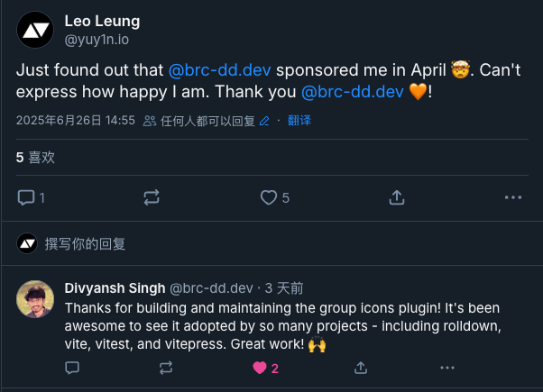Click the people icon beside reply settings
The image size is (543, 392).
(150, 121)
